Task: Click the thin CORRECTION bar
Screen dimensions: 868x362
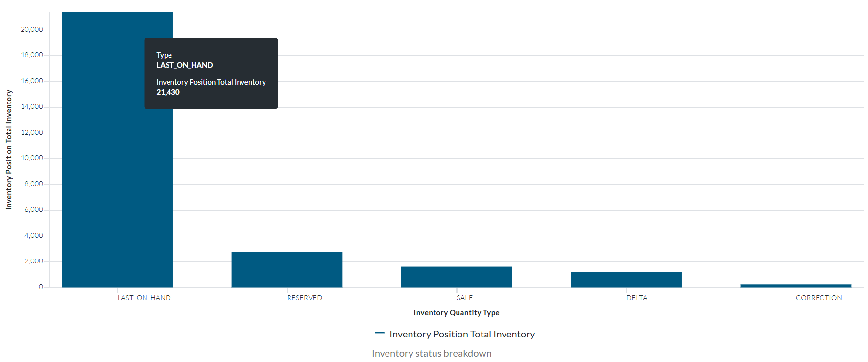Action: coord(796,285)
